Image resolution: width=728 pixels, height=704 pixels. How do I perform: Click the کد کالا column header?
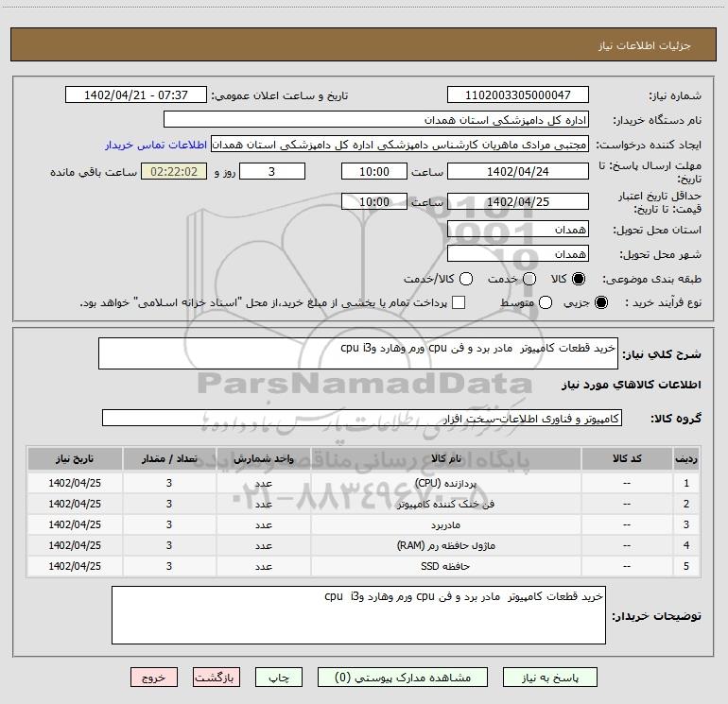coord(627,459)
